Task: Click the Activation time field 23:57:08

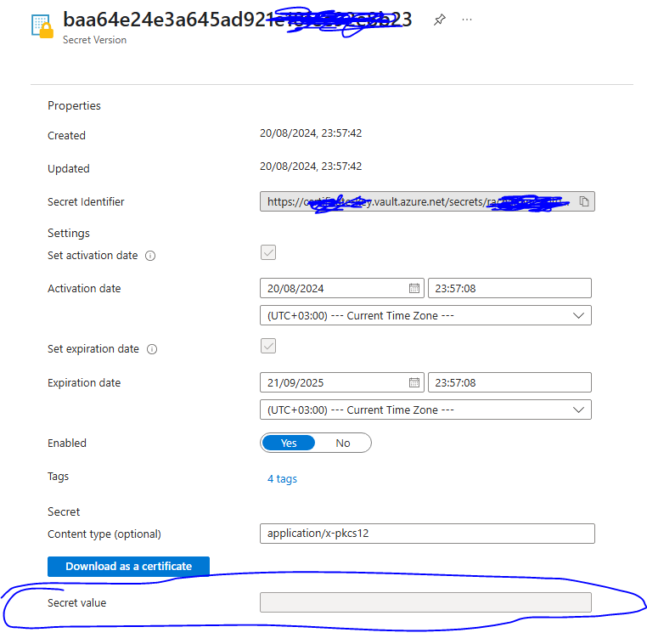Action: coord(509,288)
